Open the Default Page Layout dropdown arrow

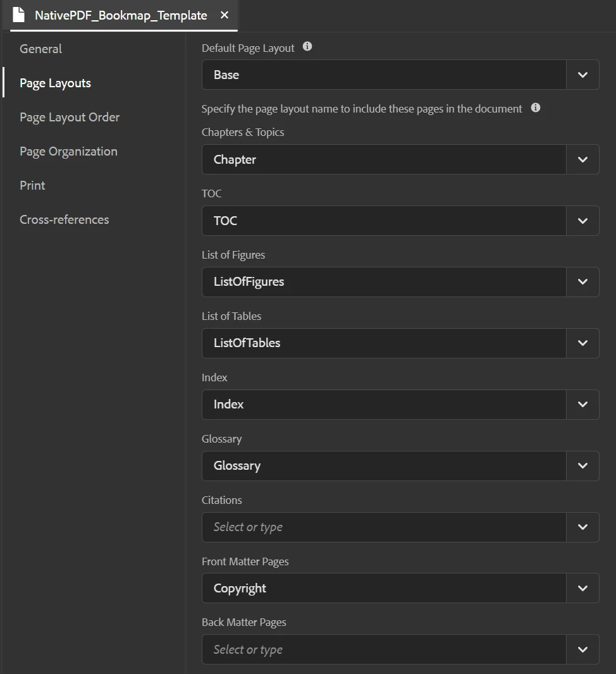tap(582, 75)
